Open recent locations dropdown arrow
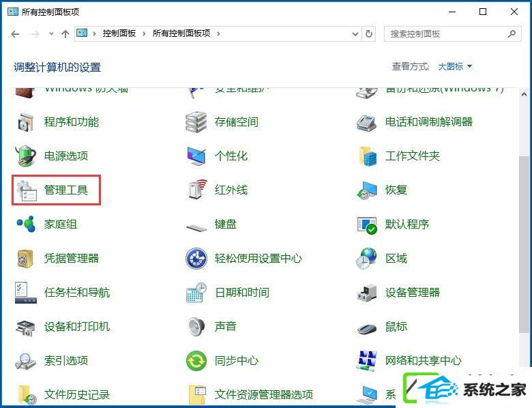Image resolution: width=532 pixels, height=408 pixels. tap(51, 33)
